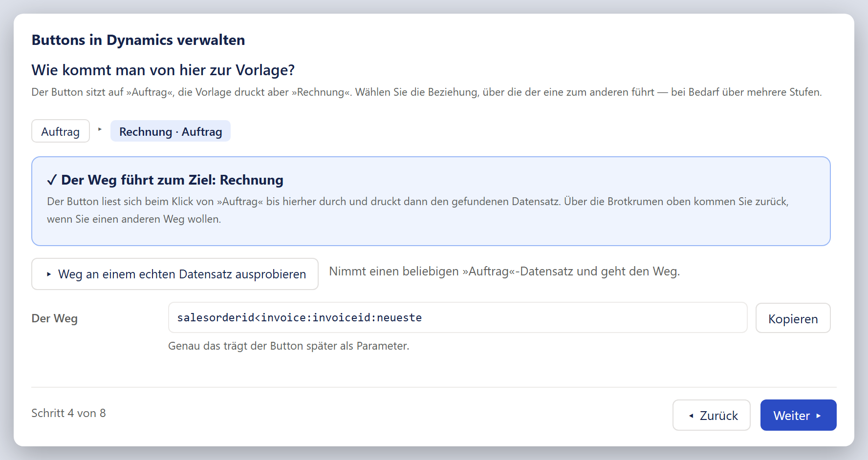Click the hint Genau das trägt der Button später als Parameter.

click(x=289, y=346)
